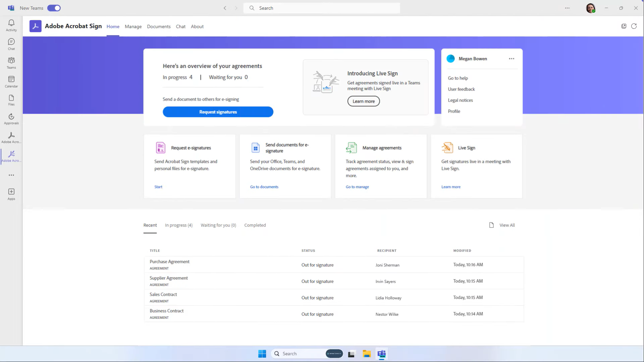Open the Business Contract row
Viewport: 644px width, 362px height.
click(334, 314)
